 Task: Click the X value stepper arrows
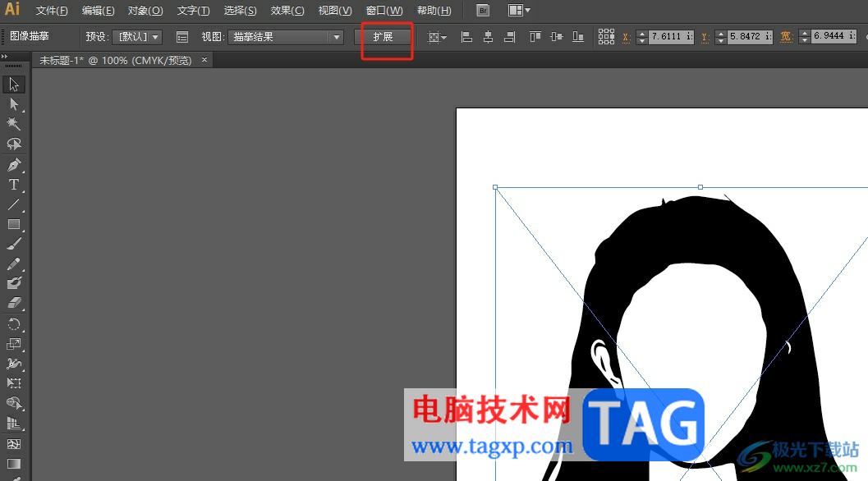click(x=642, y=37)
